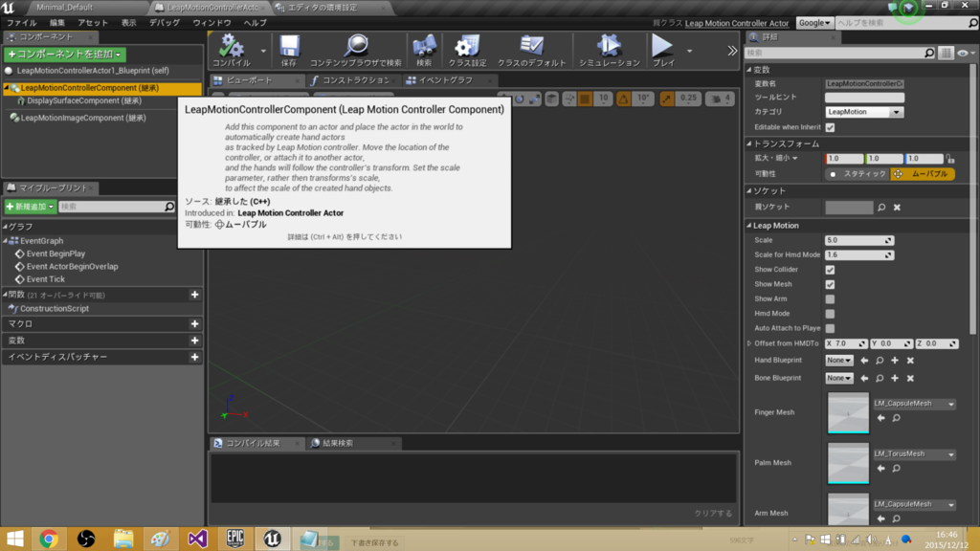
Task: Select Static (スタティック) mobility option
Action: [857, 174]
